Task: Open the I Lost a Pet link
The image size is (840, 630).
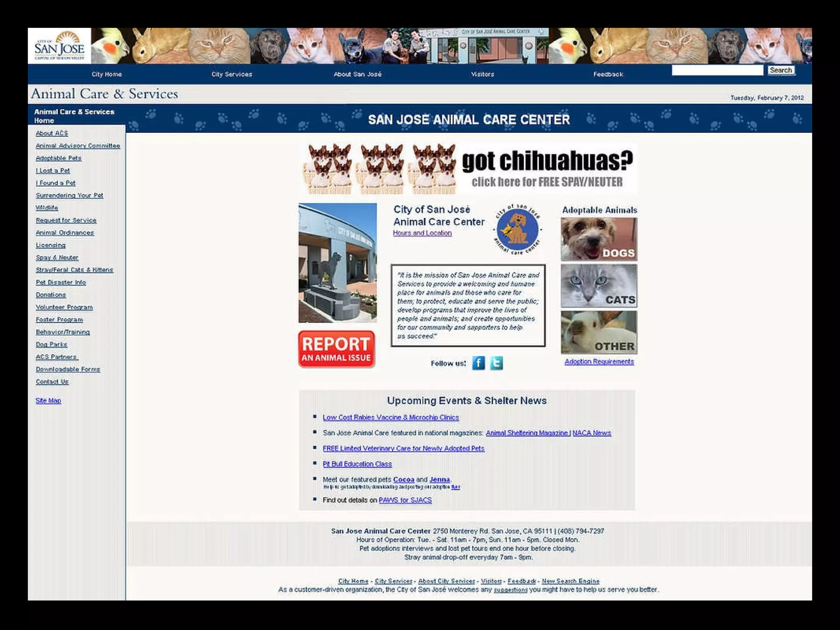Action: pos(53,171)
